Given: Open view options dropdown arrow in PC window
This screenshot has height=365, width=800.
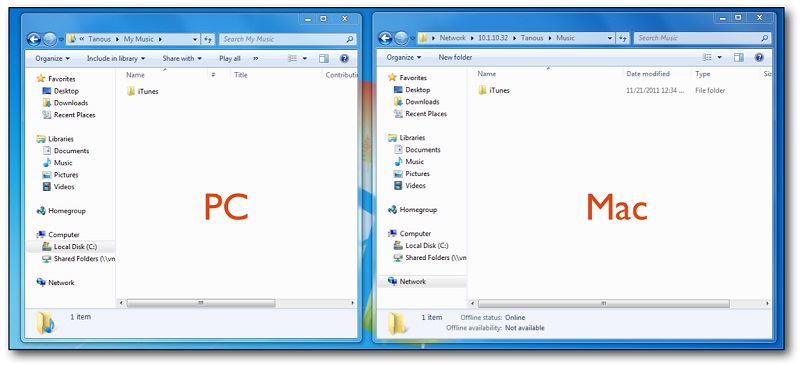Looking at the screenshot, I should [305, 59].
